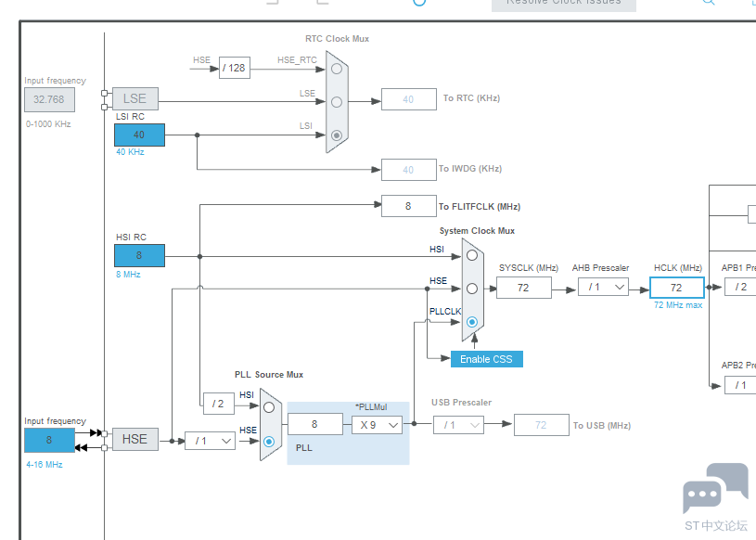The height and width of the screenshot is (540, 756).
Task: Open the USB Prescaler dropdown
Action: pos(458,424)
